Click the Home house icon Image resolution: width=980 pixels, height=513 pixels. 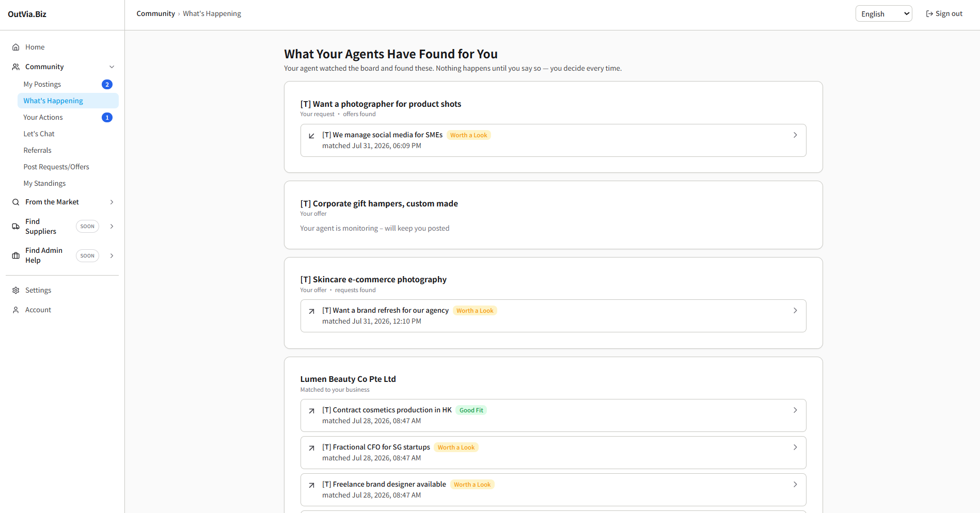click(x=16, y=47)
